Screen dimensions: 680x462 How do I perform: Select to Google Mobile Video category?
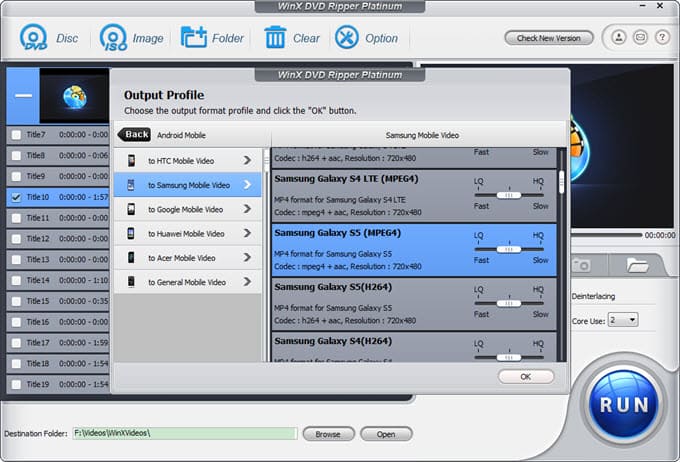(x=187, y=209)
